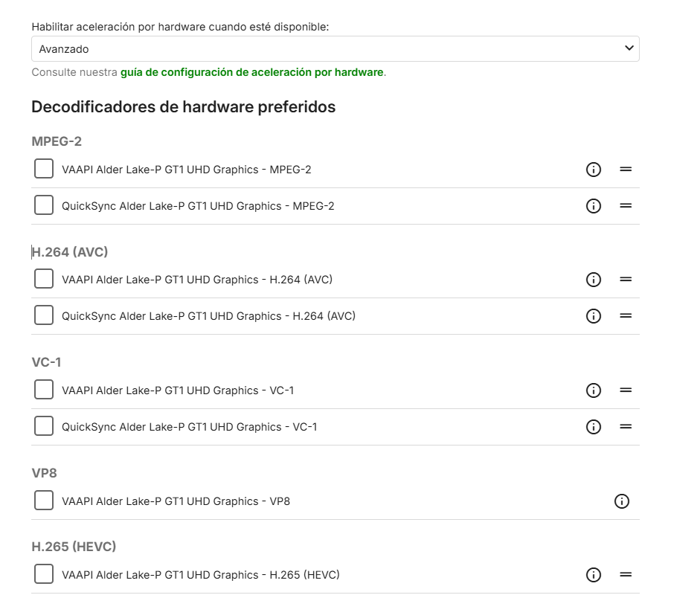Click the reorder handle for VAAPI MPEG-2
The height and width of the screenshot is (595, 700).
[x=626, y=170]
